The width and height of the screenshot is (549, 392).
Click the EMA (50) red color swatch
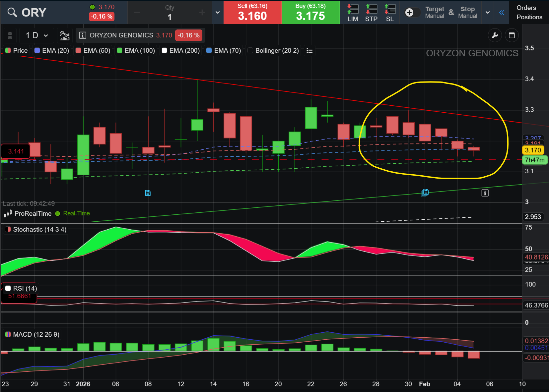[78, 50]
